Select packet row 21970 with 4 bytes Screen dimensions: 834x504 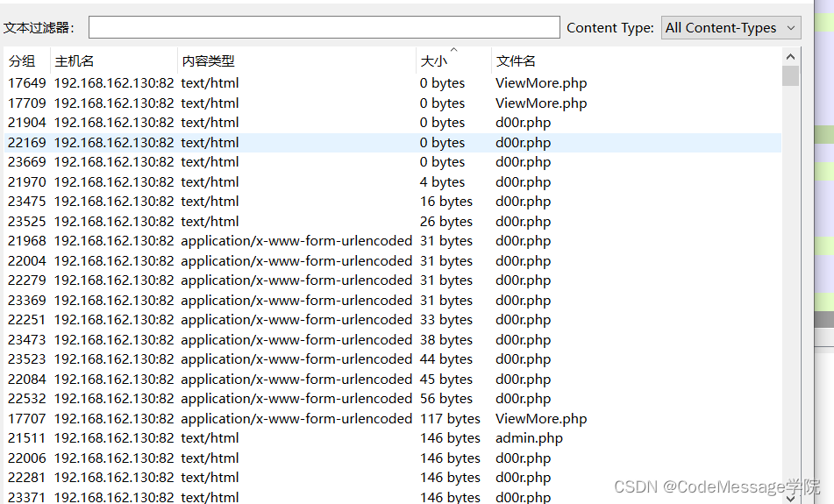pos(393,181)
